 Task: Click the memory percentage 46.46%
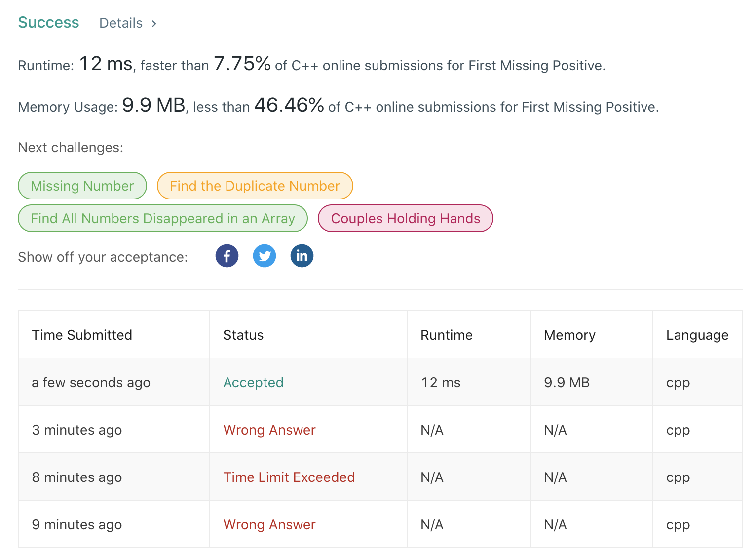point(289,105)
